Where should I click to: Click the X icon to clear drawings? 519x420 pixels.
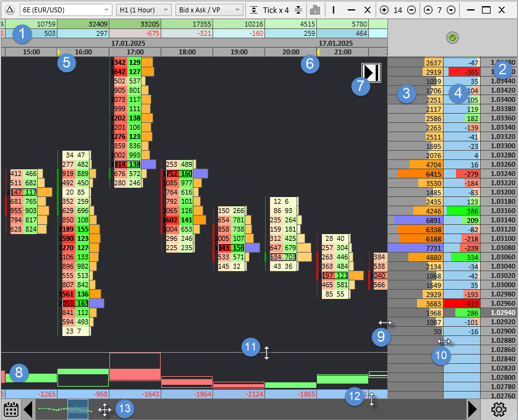coord(368,10)
